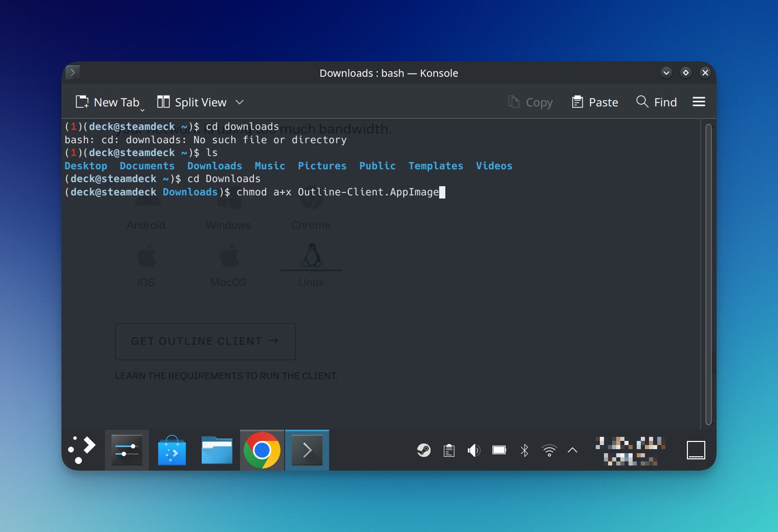Open the application launcher
Image resolution: width=778 pixels, height=532 pixels.
(82, 450)
